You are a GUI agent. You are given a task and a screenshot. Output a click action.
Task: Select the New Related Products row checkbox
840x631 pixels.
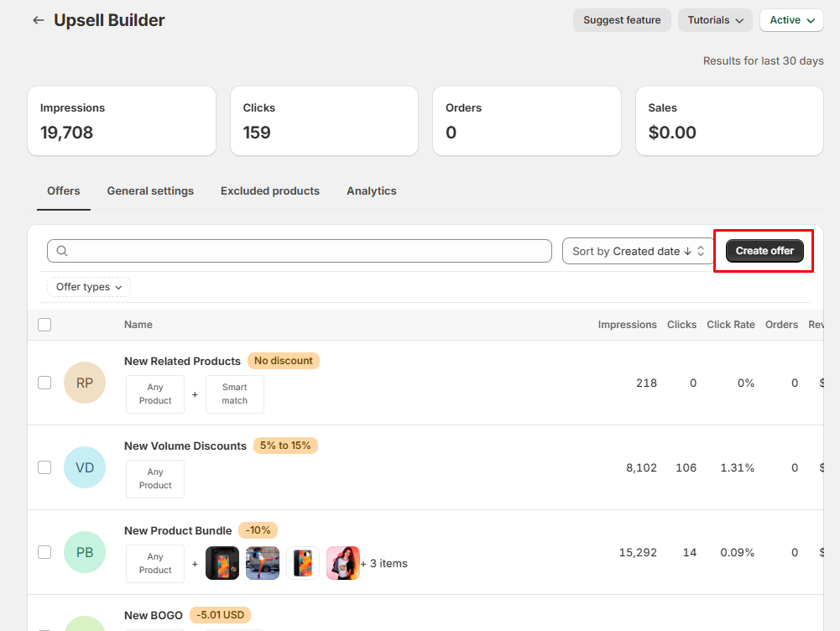click(44, 383)
